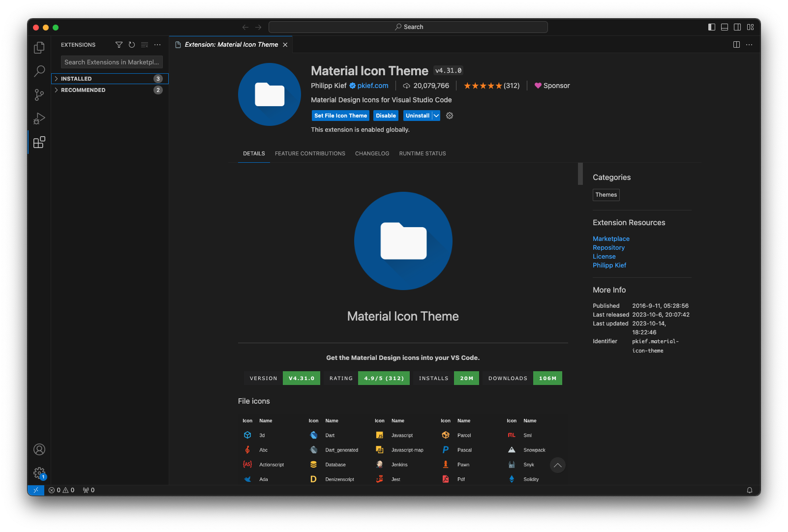Image resolution: width=788 pixels, height=532 pixels.
Task: Split the editor to the right
Action: click(x=736, y=45)
